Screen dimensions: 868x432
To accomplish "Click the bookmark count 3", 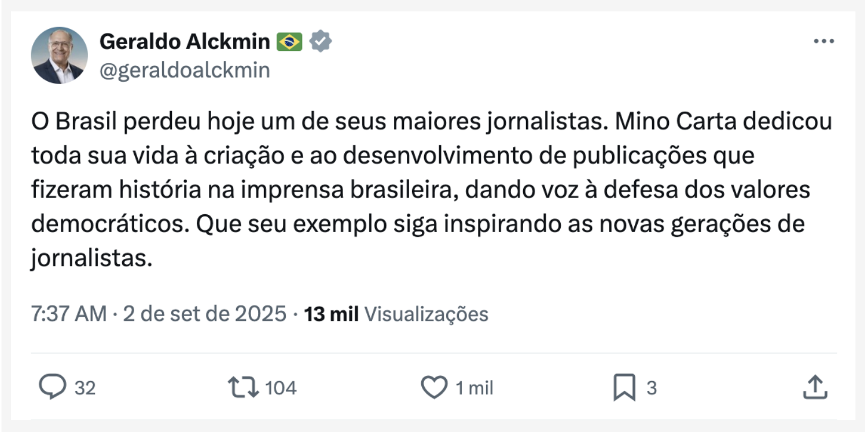I will point(652,388).
